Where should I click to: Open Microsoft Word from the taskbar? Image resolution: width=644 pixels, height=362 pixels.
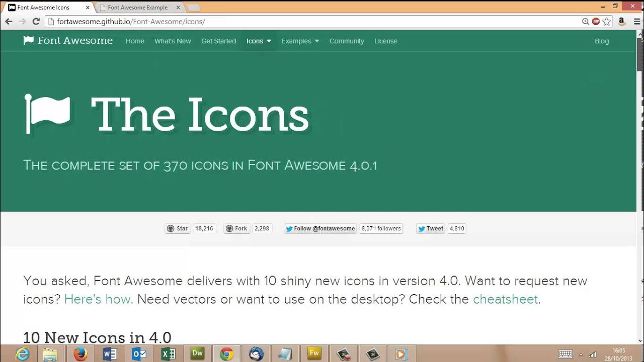(110, 354)
